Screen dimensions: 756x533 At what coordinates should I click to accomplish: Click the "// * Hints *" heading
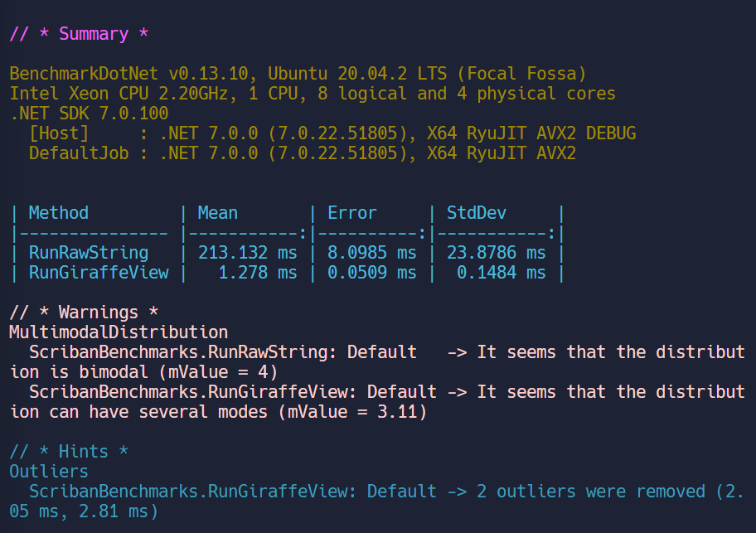pyautogui.click(x=69, y=452)
